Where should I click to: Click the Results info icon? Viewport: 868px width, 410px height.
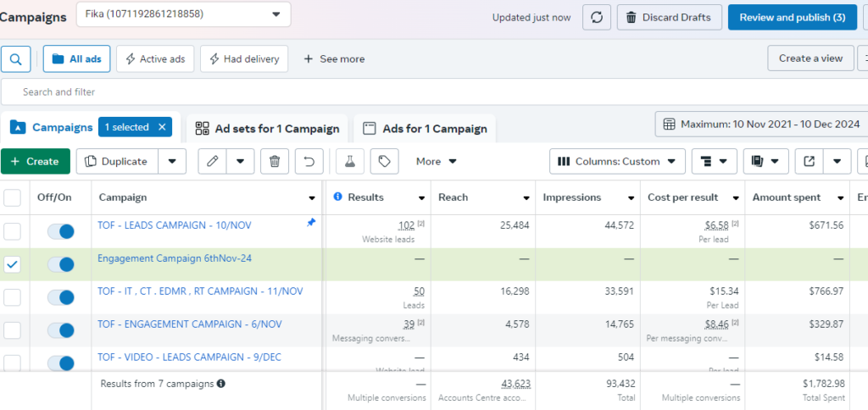(x=337, y=197)
